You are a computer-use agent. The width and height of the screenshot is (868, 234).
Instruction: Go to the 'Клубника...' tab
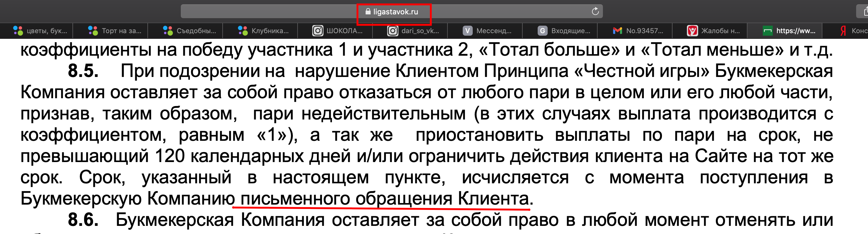click(x=265, y=31)
